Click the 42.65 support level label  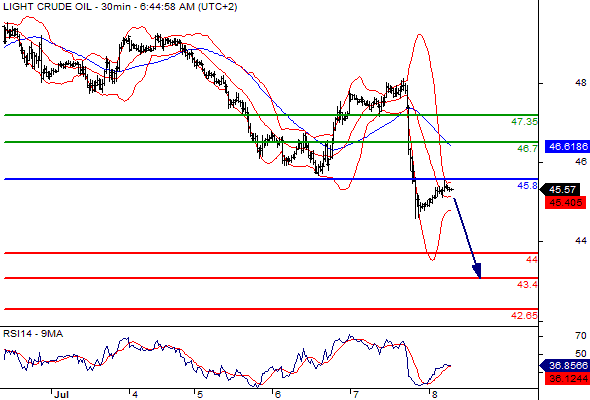pyautogui.click(x=524, y=315)
